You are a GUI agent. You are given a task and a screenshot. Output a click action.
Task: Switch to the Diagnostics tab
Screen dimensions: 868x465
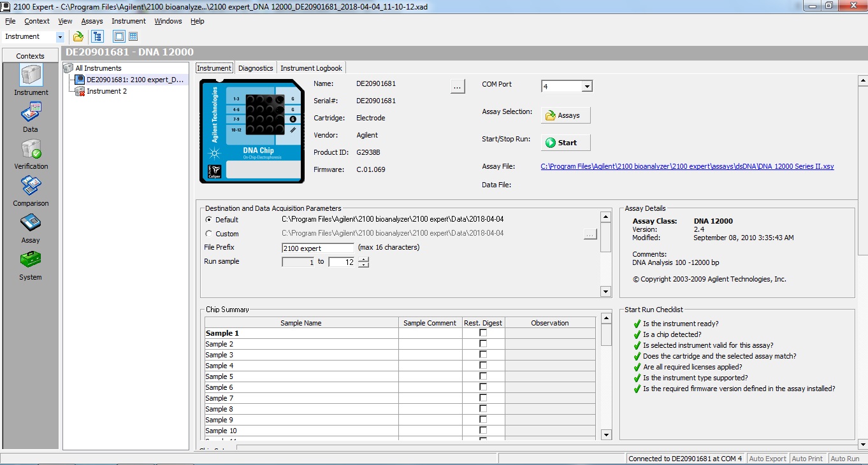coord(256,68)
